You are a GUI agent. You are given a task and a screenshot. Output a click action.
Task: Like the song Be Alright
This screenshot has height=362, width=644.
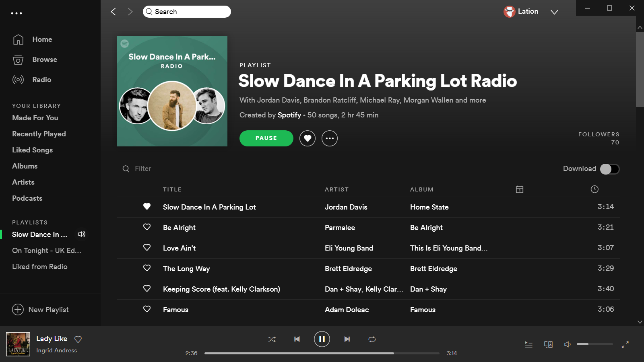coord(147,227)
